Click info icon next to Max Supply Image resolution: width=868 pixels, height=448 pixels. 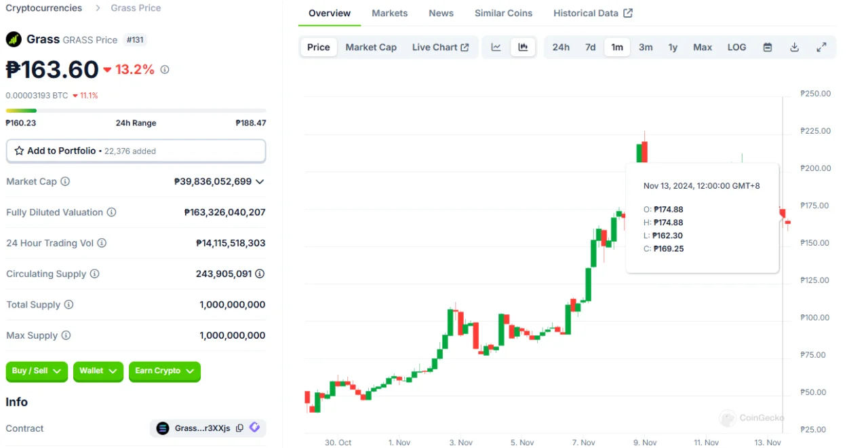(66, 335)
